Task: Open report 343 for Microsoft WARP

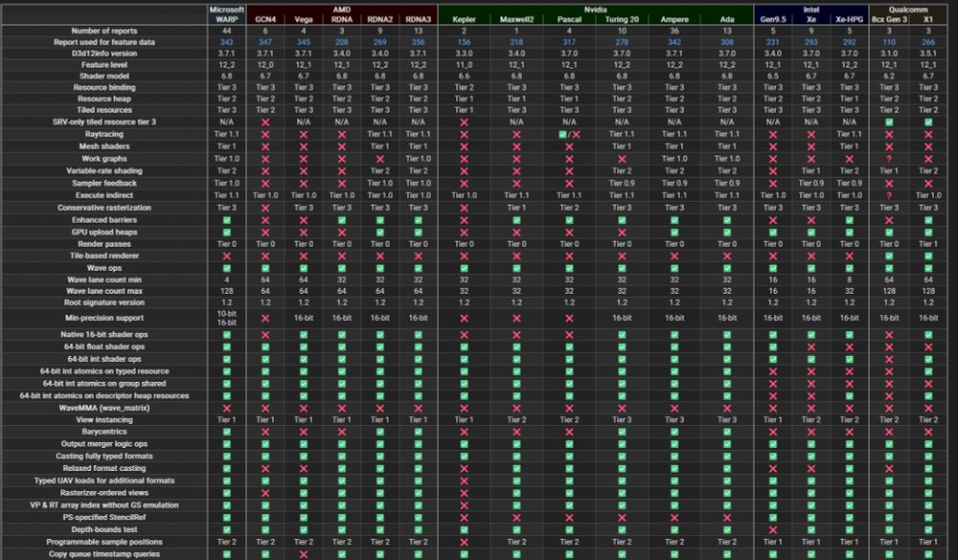Action: point(227,42)
